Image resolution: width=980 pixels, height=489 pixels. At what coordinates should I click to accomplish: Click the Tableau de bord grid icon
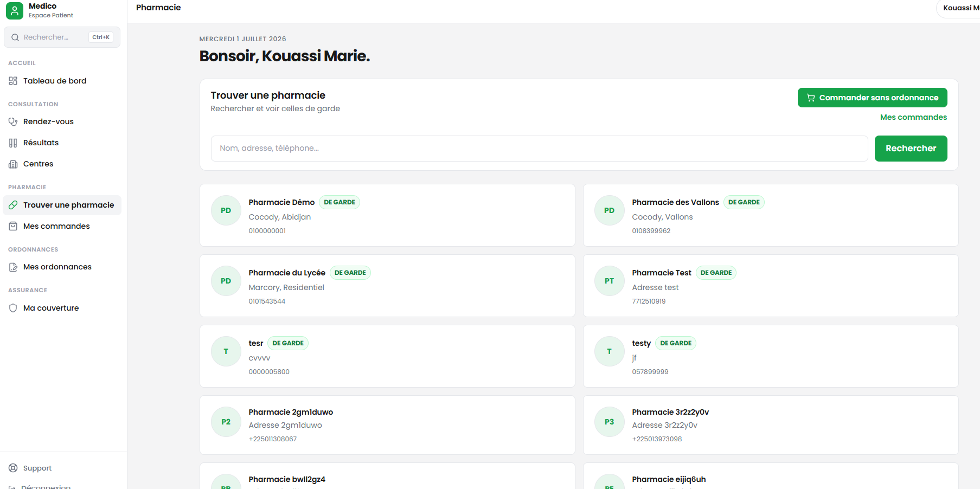pyautogui.click(x=13, y=81)
